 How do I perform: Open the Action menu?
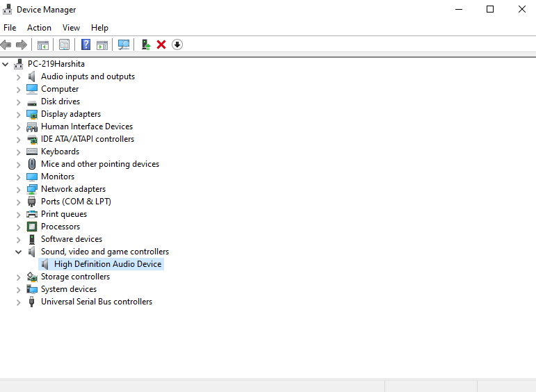(40, 28)
